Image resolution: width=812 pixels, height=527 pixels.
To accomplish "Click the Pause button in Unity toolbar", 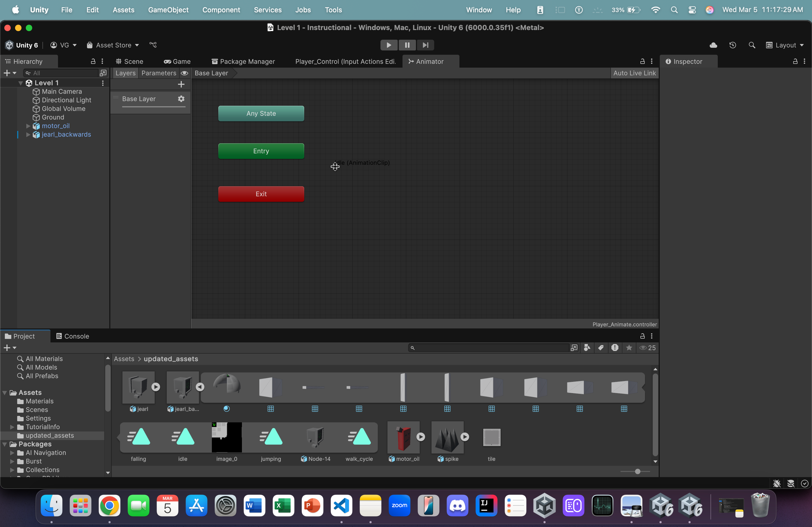I will (407, 45).
